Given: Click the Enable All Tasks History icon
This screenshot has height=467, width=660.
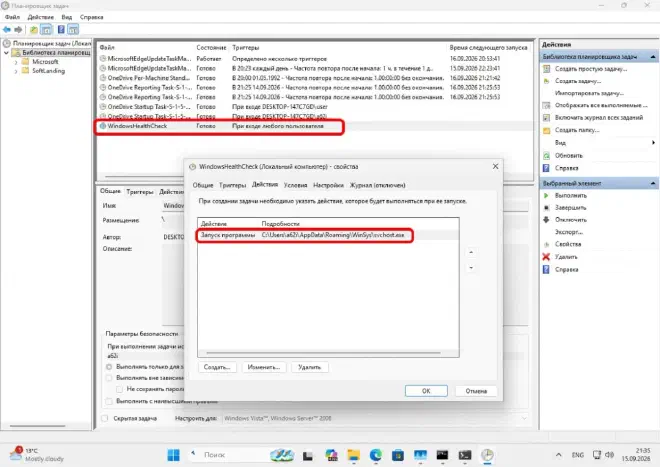Looking at the screenshot, I should 546,117.
